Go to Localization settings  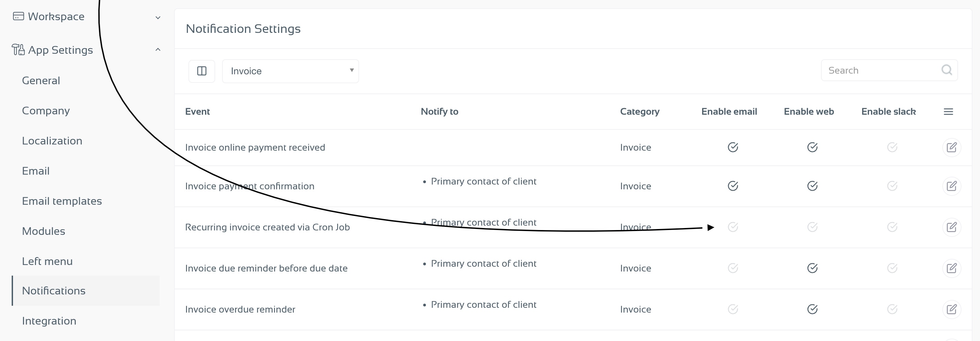pos(52,141)
